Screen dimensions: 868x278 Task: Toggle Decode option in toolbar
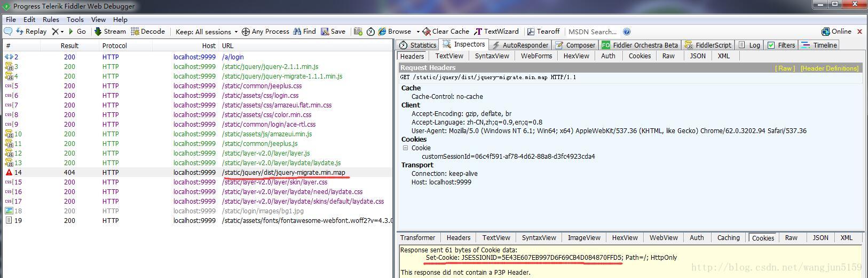[x=148, y=32]
